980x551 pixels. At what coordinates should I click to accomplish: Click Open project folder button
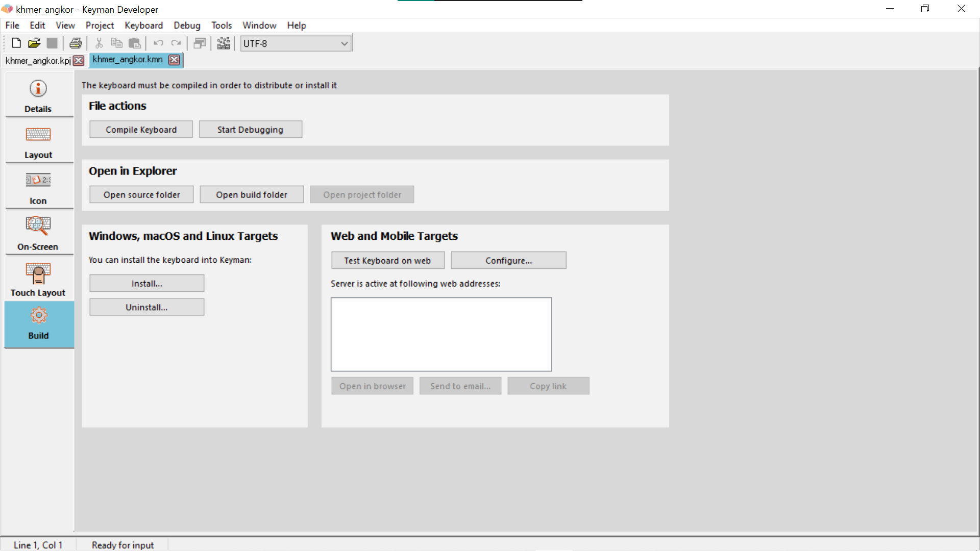click(x=362, y=194)
